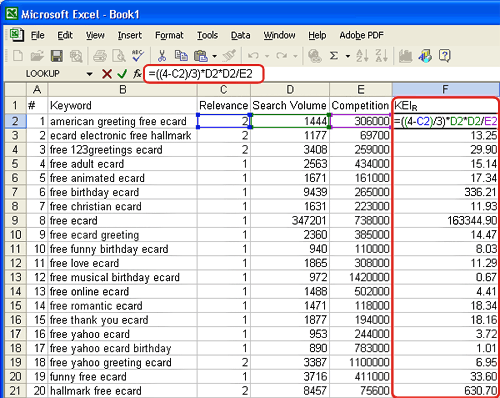Image resolution: width=500 pixels, height=398 pixels.
Task: Select column D header
Action: [x=290, y=90]
